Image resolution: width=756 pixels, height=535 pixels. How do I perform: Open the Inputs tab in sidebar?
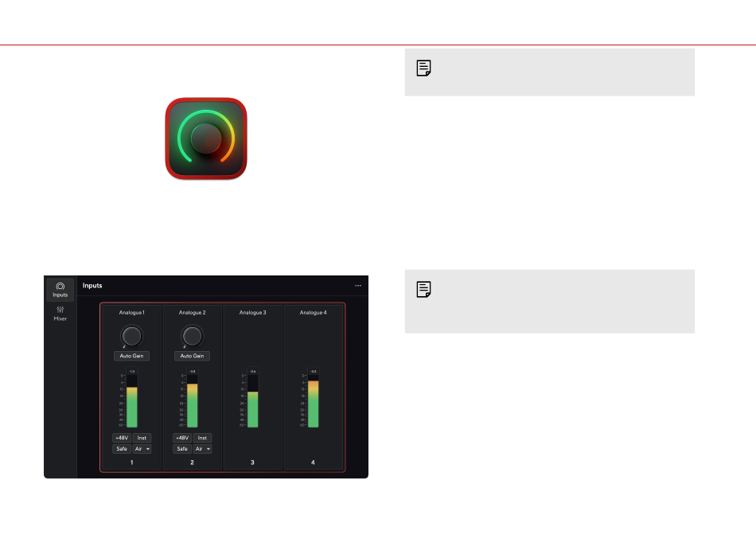pos(60,290)
